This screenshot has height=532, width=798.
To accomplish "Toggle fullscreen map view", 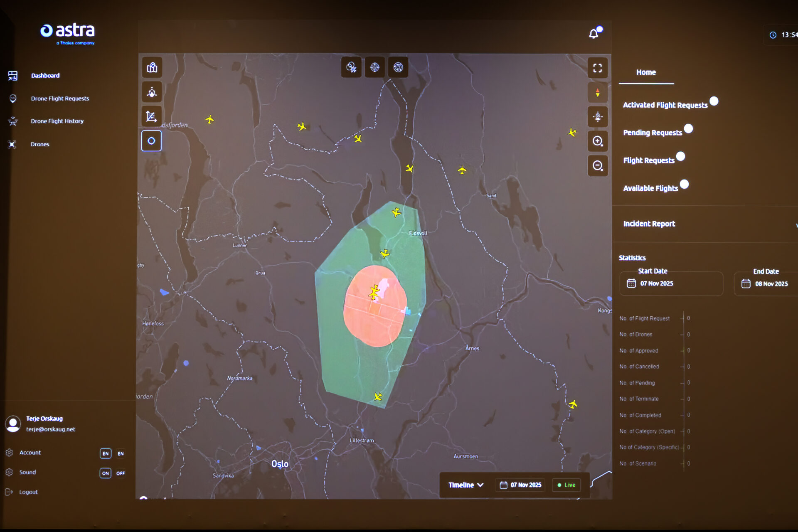I will pyautogui.click(x=597, y=68).
